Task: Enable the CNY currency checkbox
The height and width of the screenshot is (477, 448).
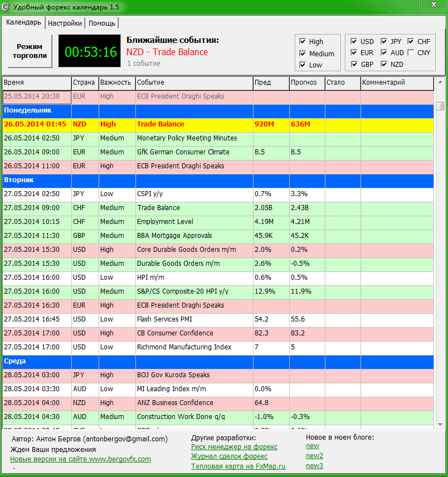Action: click(x=411, y=53)
